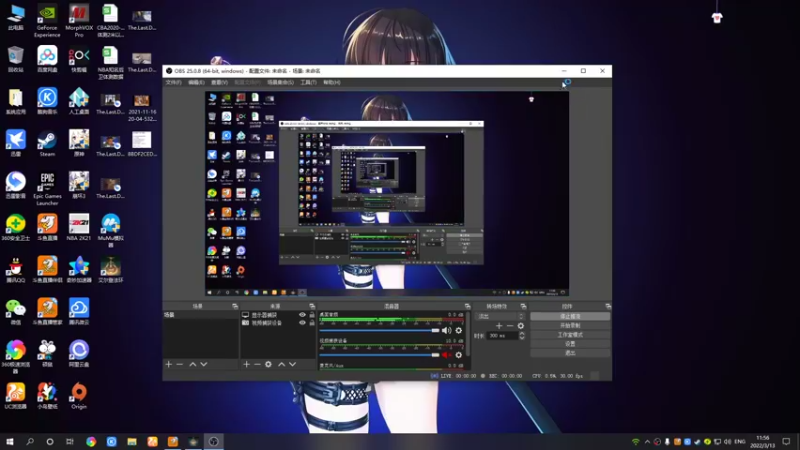Open Task View on the taskbar
The image size is (800, 450).
(x=69, y=442)
